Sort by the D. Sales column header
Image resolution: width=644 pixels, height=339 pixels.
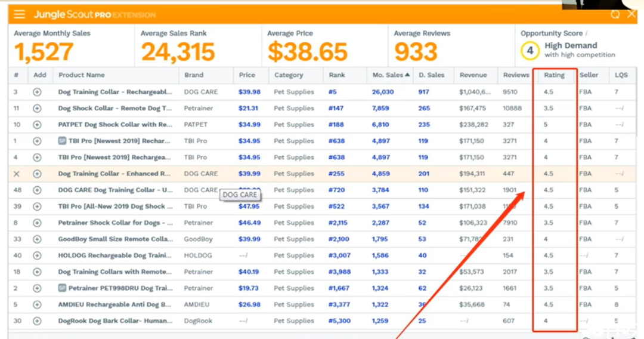click(431, 75)
